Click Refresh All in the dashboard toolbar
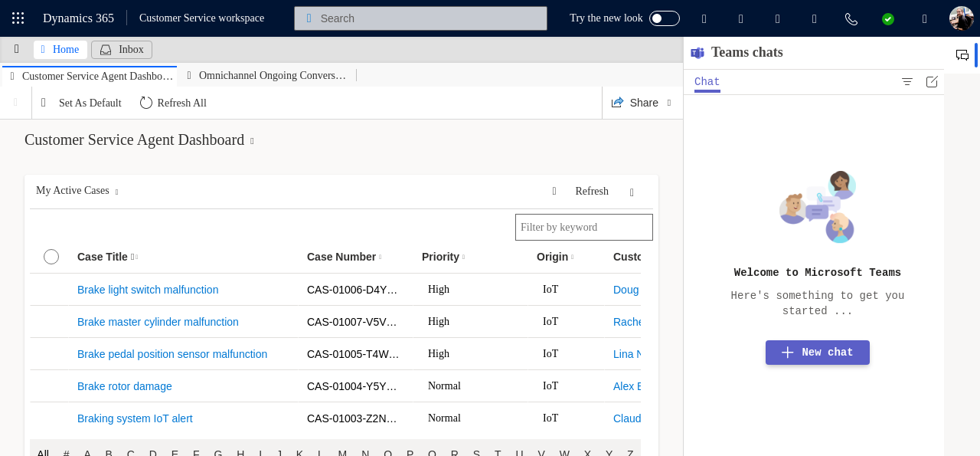 [x=173, y=103]
